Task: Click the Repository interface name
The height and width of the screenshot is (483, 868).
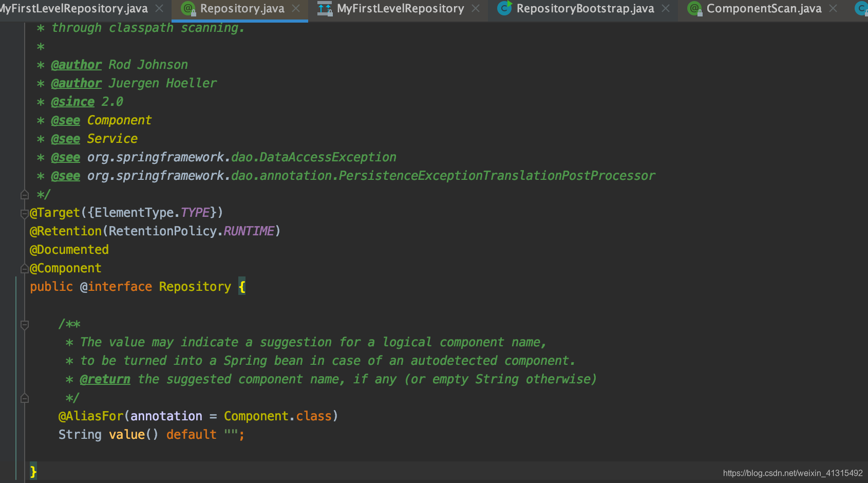Action: pyautogui.click(x=195, y=287)
